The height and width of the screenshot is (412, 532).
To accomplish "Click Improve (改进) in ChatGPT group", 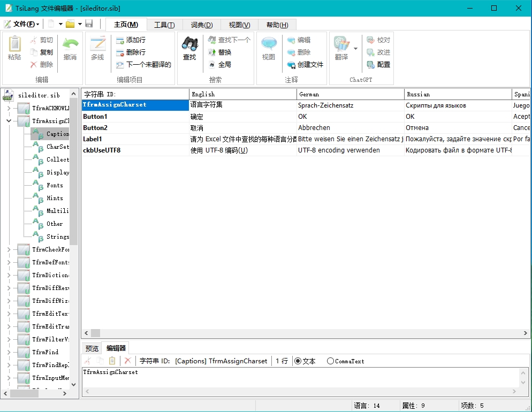I will pos(378,52).
